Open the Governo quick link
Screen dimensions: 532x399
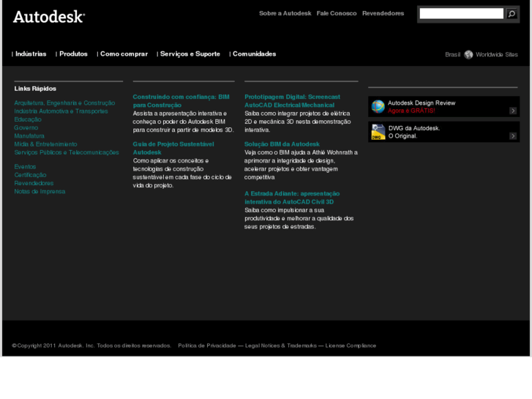pyautogui.click(x=26, y=127)
